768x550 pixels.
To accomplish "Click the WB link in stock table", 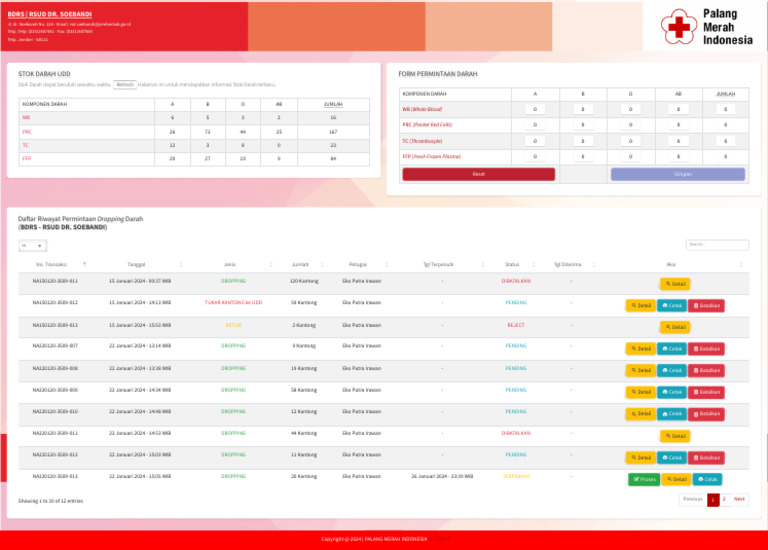I will (26, 118).
